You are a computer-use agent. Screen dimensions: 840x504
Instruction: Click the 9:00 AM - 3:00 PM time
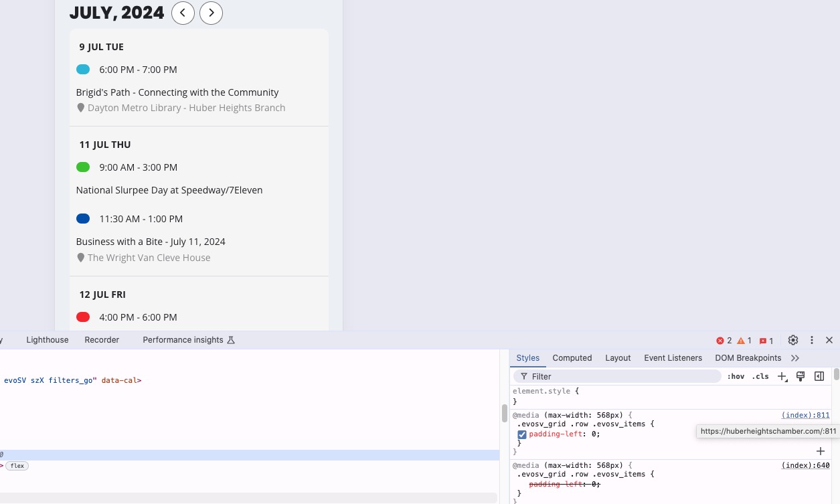tap(139, 167)
